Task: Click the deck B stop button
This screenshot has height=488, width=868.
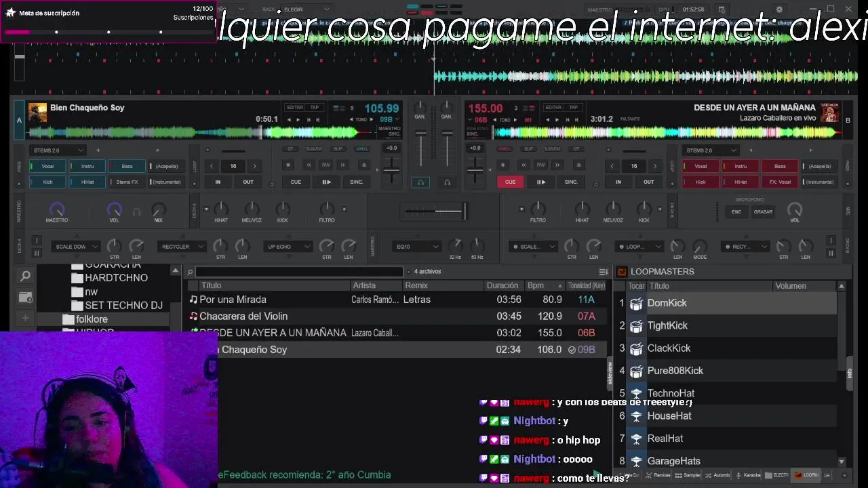Action: 502,165
